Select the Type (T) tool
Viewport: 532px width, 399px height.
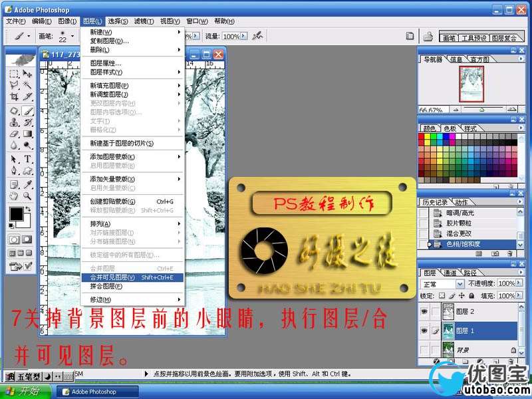(x=27, y=159)
